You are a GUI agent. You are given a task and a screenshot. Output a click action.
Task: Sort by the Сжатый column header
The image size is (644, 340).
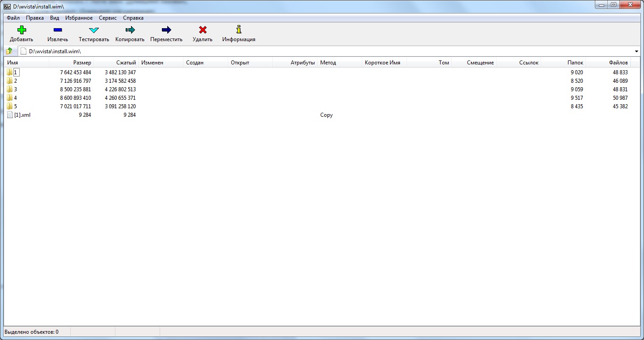click(x=116, y=63)
